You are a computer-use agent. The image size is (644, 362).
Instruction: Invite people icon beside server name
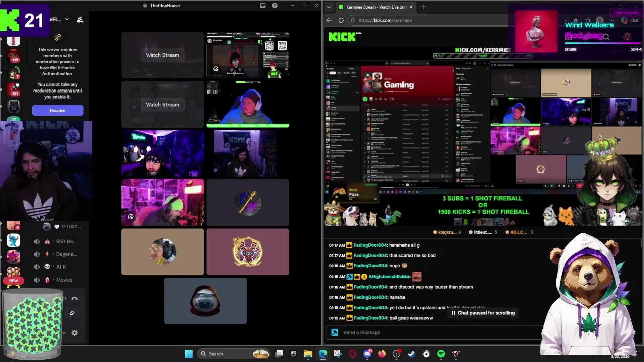79,20
